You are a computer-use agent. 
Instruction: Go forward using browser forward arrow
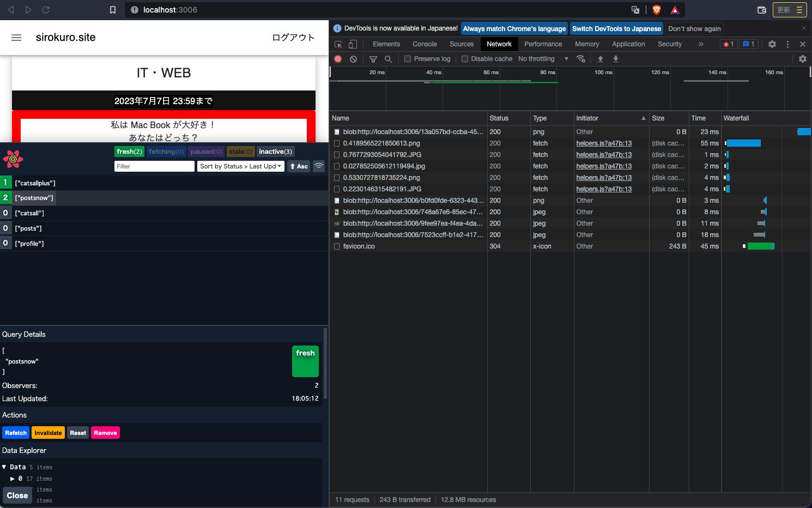point(28,10)
